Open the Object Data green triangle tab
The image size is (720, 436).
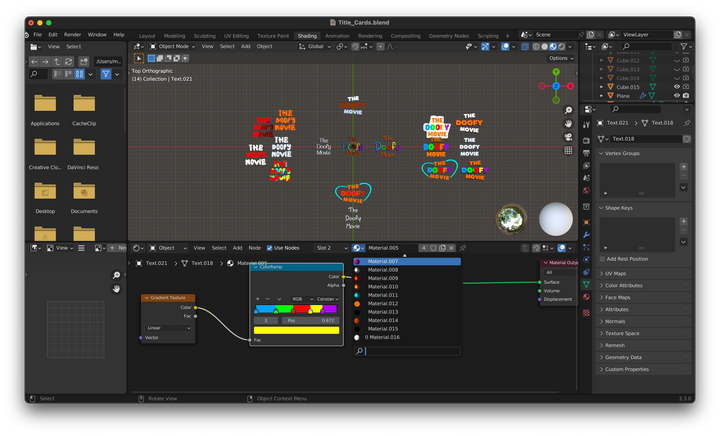tap(586, 285)
